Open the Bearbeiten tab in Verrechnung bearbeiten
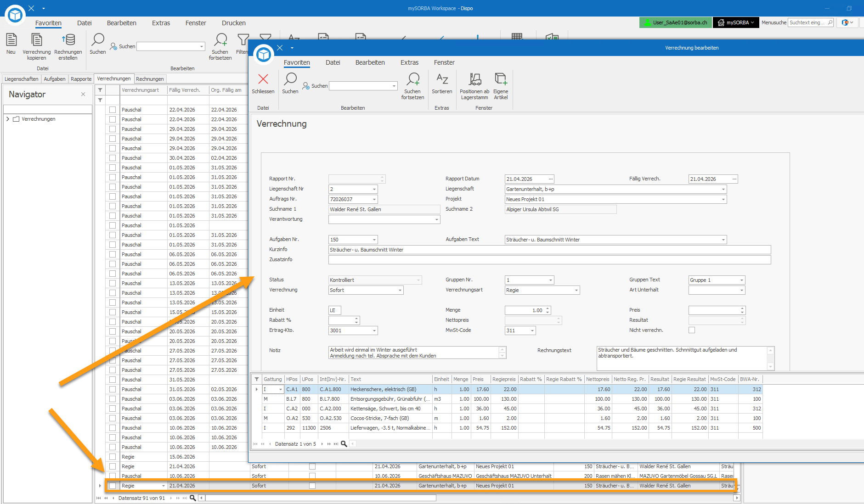 tap(370, 62)
